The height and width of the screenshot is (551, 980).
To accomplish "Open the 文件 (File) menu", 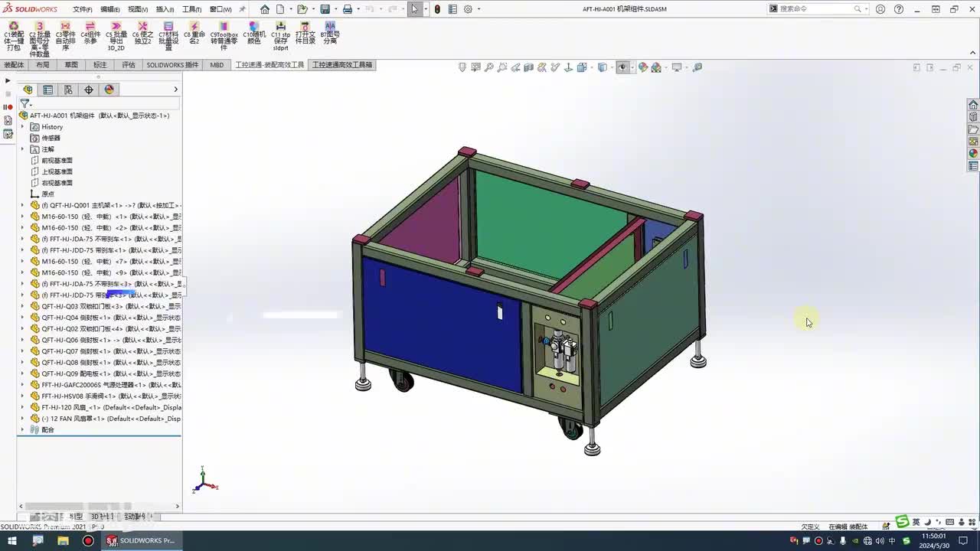I will [82, 9].
